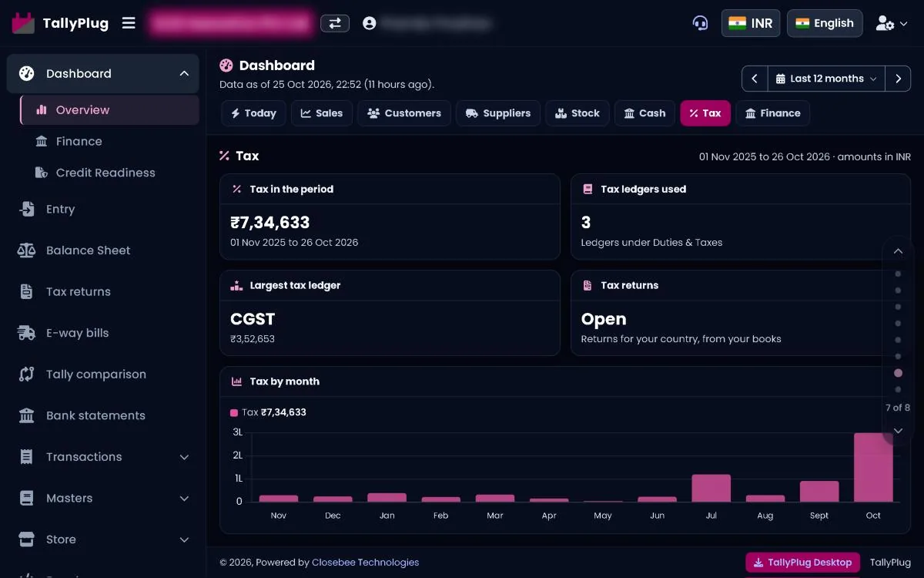Click the Tally comparison icon

coord(27,375)
